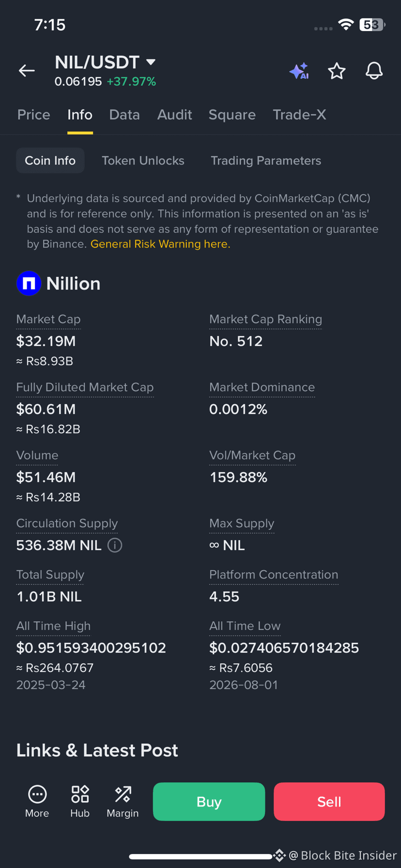Tap the red Sell button

click(x=329, y=802)
